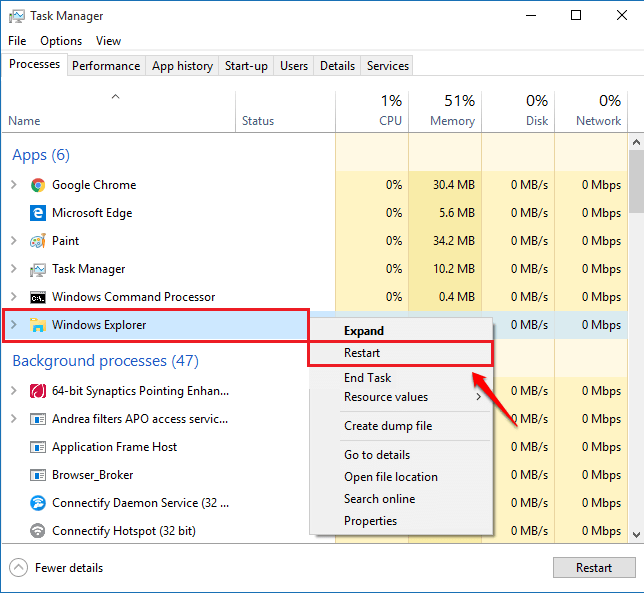Click Paint 34.2 MB memory cell

(x=445, y=241)
